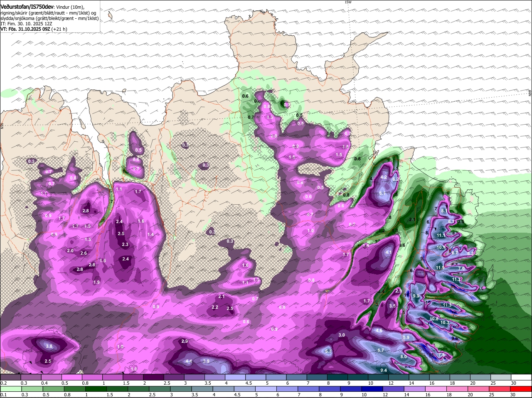
Task: Select the map value 5.9
Action: (406, 337)
